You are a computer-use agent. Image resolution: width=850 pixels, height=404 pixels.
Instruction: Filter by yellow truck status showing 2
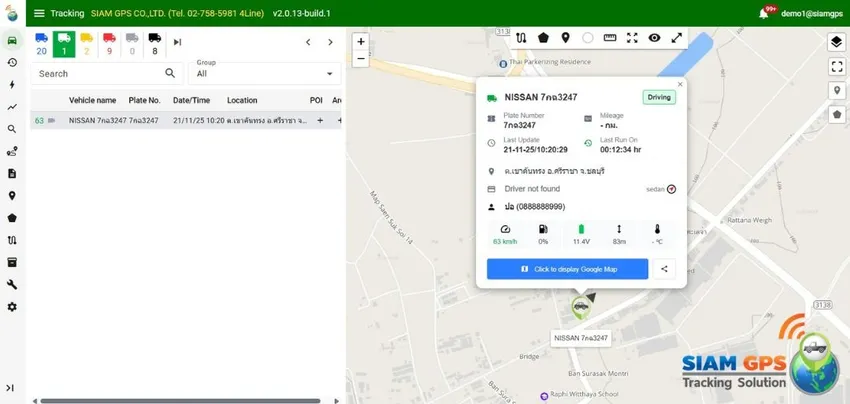click(86, 44)
